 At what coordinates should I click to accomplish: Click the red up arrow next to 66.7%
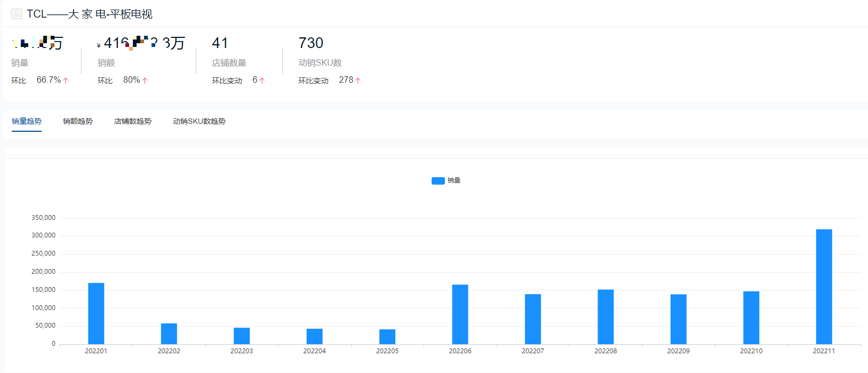tap(66, 81)
